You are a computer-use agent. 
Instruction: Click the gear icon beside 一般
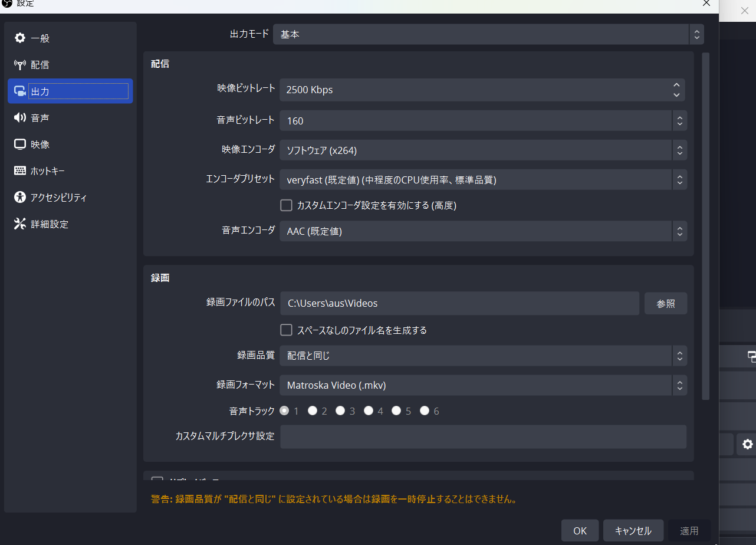[20, 38]
